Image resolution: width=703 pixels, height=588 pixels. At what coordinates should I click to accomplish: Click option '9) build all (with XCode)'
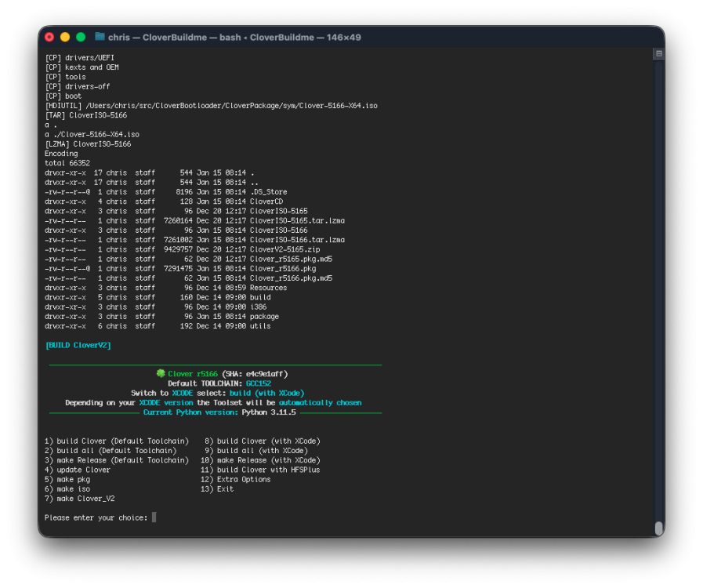click(x=256, y=450)
